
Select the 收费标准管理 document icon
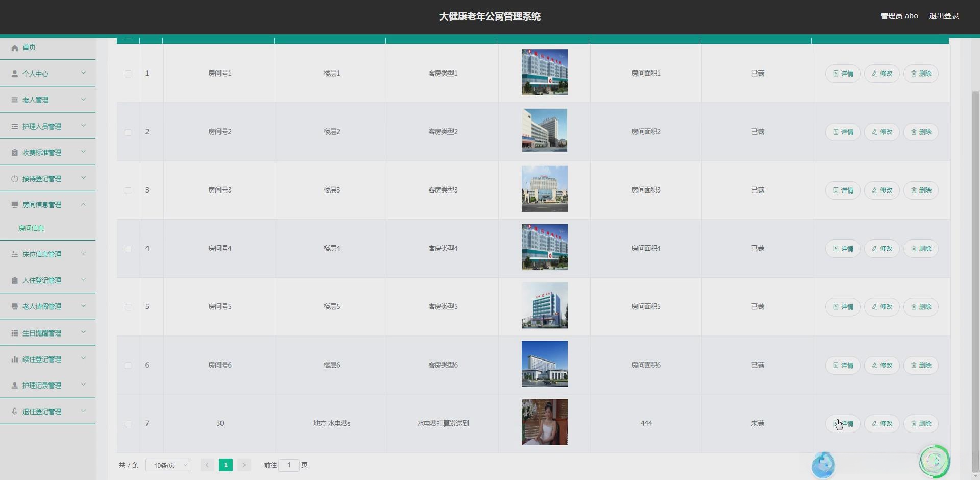(14, 152)
